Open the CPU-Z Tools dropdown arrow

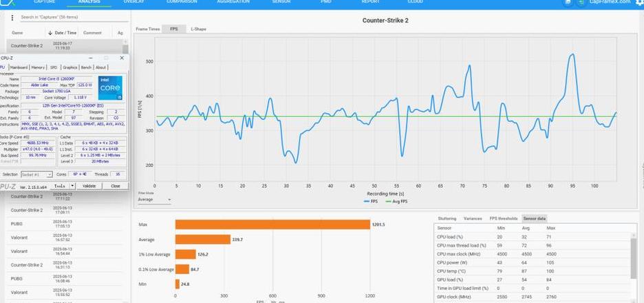tap(72, 186)
